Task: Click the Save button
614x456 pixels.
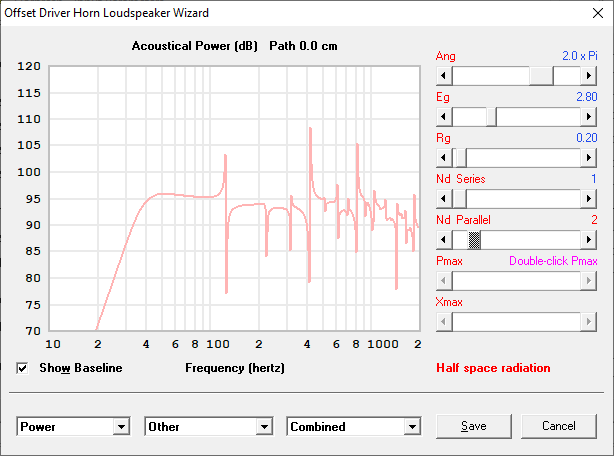Action: (474, 426)
